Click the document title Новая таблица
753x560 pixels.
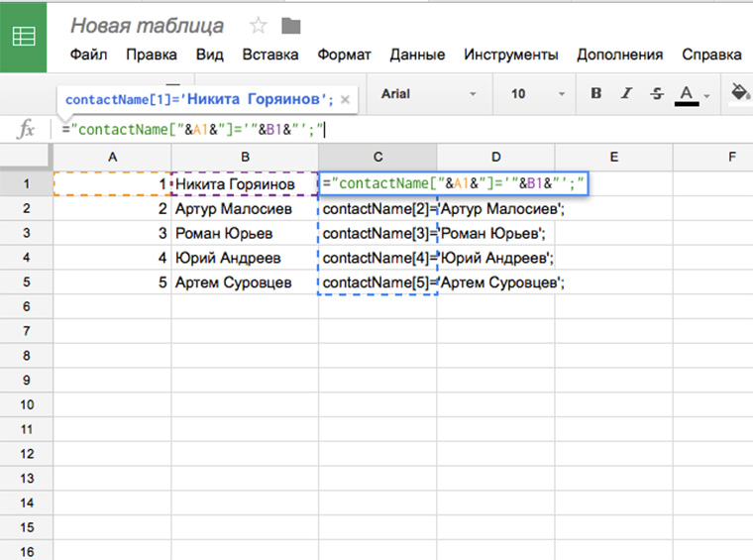pyautogui.click(x=147, y=26)
